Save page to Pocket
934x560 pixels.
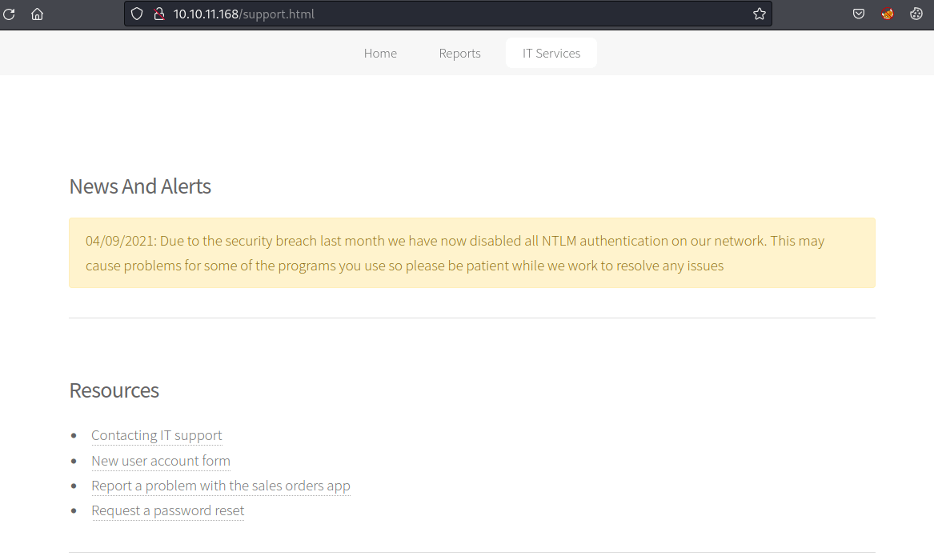point(858,14)
